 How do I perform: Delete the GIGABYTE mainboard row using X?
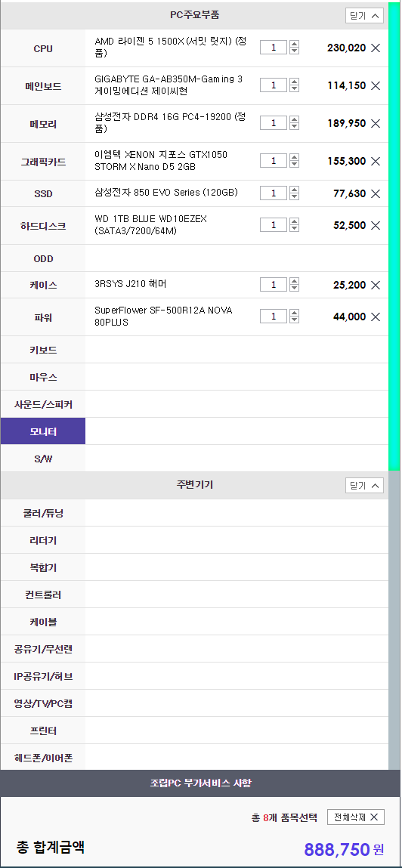click(376, 86)
